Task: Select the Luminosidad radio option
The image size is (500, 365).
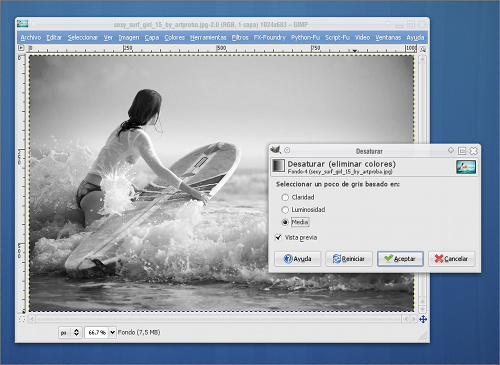Action: point(285,210)
